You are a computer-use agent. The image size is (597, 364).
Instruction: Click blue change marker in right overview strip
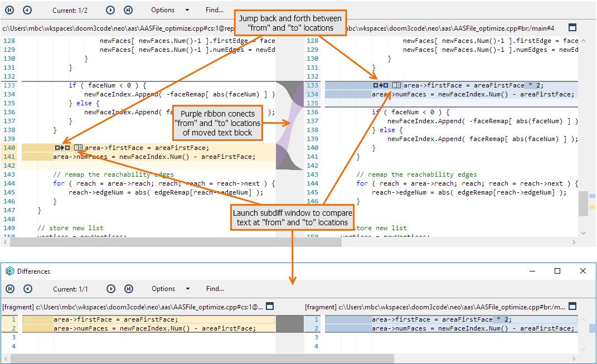tap(592, 196)
